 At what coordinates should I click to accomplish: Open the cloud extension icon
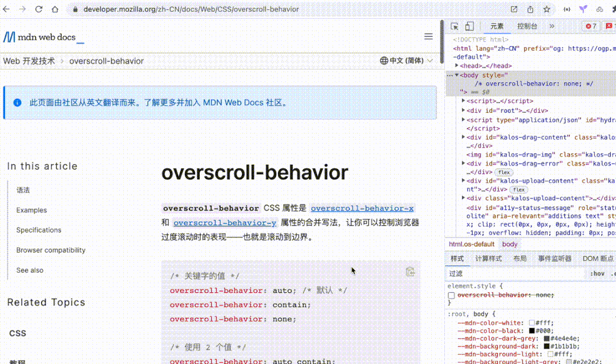tap(599, 9)
